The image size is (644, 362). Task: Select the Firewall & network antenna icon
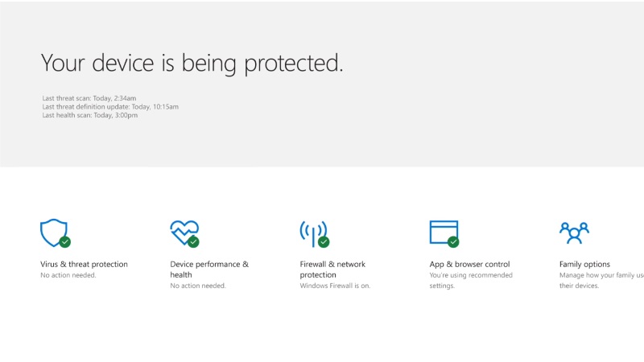click(x=313, y=232)
